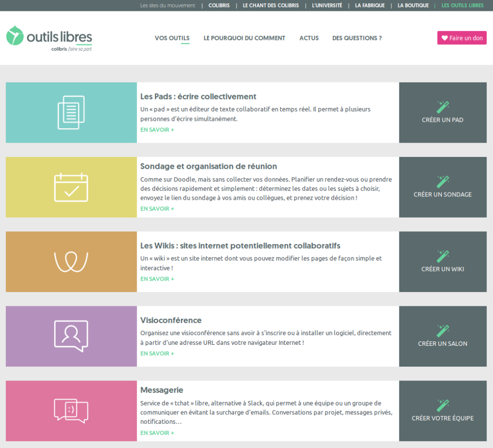
Task: Click magic wand icon above Créer un wiki
Action: coord(443,257)
